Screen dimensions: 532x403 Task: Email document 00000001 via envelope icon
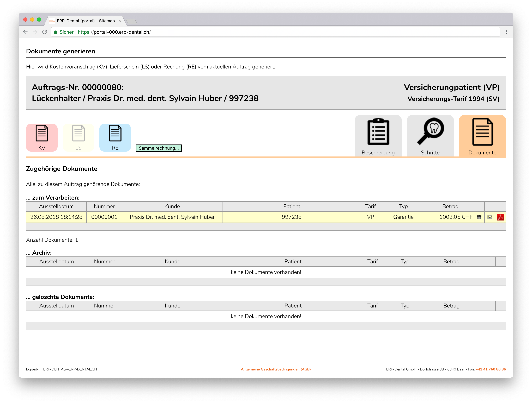tap(490, 217)
